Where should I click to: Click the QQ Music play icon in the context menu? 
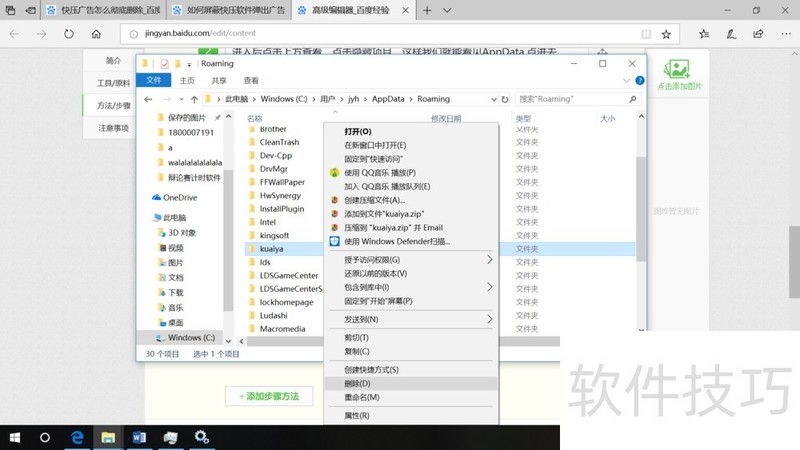(x=335, y=172)
